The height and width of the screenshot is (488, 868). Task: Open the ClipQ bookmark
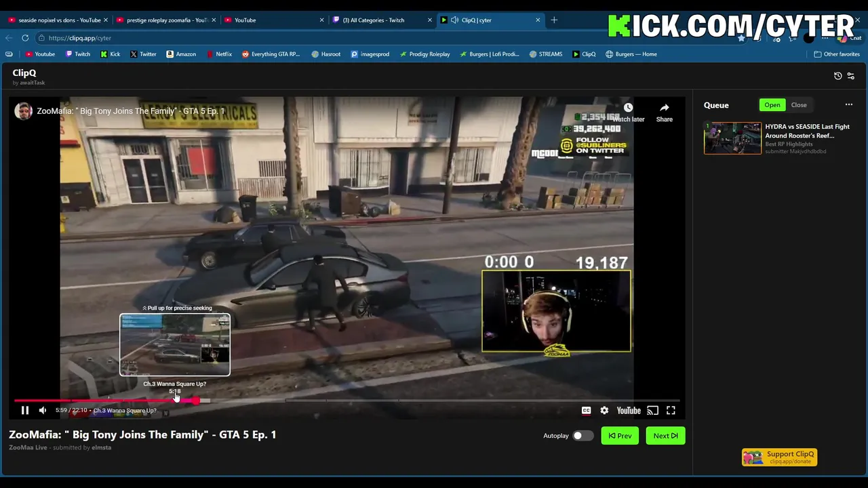coord(584,54)
